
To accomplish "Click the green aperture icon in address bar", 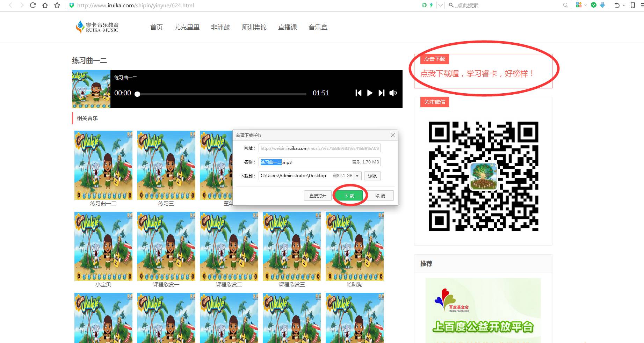I will [424, 5].
